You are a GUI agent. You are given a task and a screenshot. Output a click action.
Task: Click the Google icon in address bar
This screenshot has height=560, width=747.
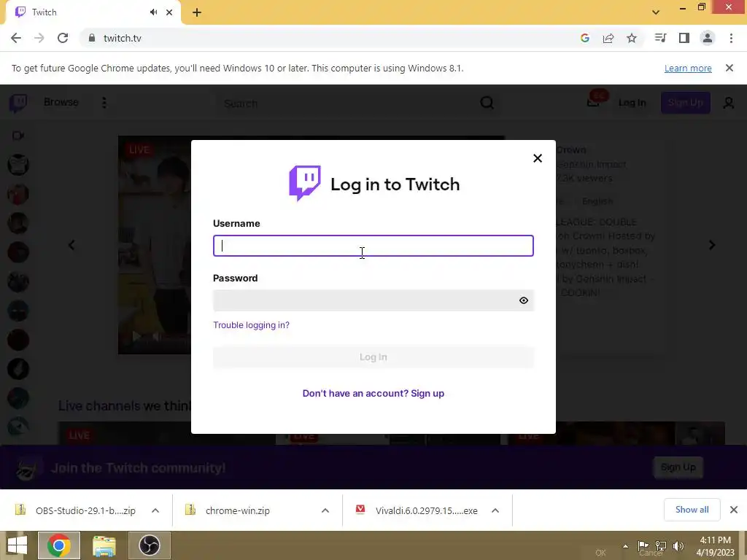585,38
